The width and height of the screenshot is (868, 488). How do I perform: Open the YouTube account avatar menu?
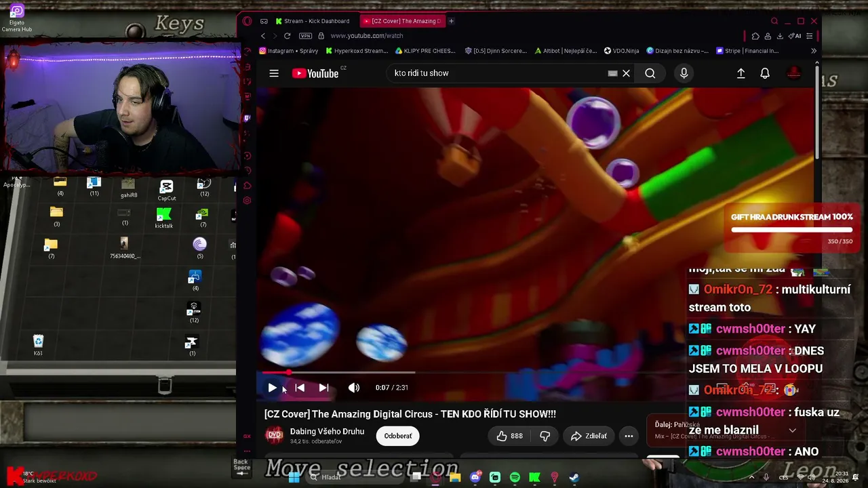pos(794,73)
